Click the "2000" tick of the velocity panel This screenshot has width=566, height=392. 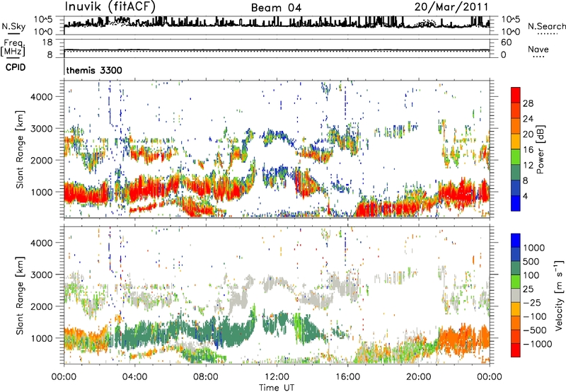coord(42,306)
